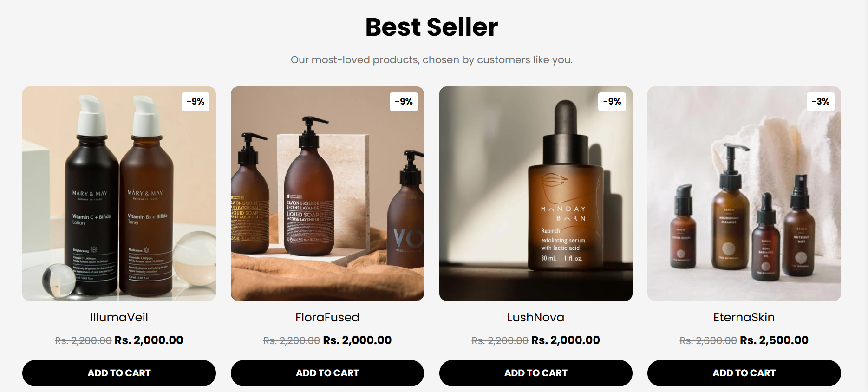The image size is (868, 392).
Task: Open the IllumaVeil product image
Action: (x=119, y=194)
